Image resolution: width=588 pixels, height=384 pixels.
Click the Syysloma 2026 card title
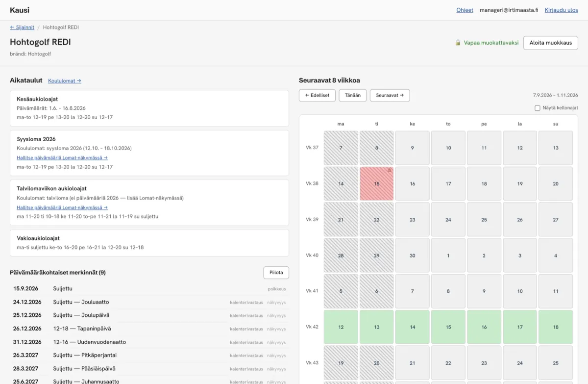(x=36, y=139)
